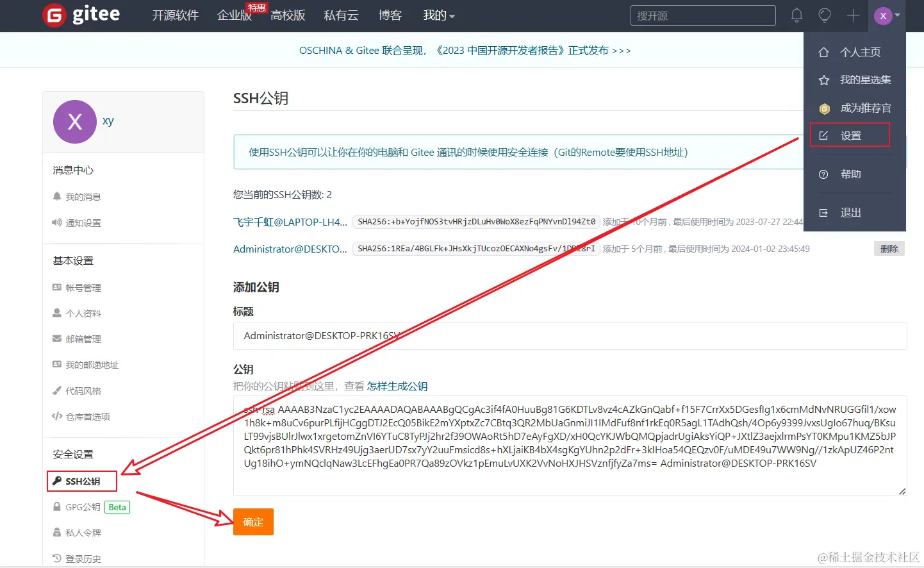Open the notifications bell icon

796,15
